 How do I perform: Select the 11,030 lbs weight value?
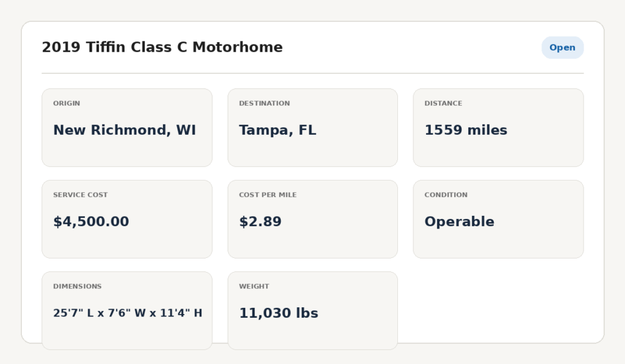tap(278, 313)
